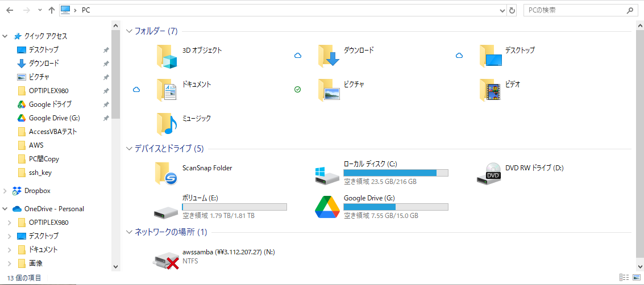Collapse the フォルダー (7) group
This screenshot has height=285, width=644.
pos(129,31)
